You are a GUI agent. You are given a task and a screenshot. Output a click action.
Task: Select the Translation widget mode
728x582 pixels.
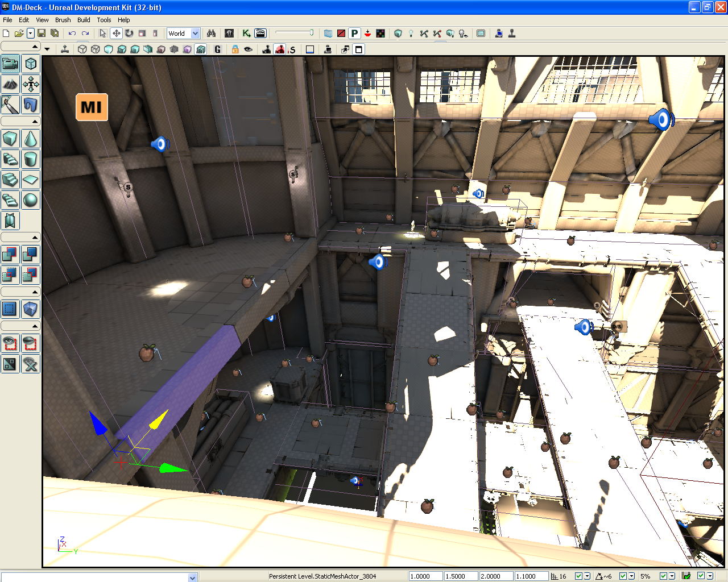[116, 34]
